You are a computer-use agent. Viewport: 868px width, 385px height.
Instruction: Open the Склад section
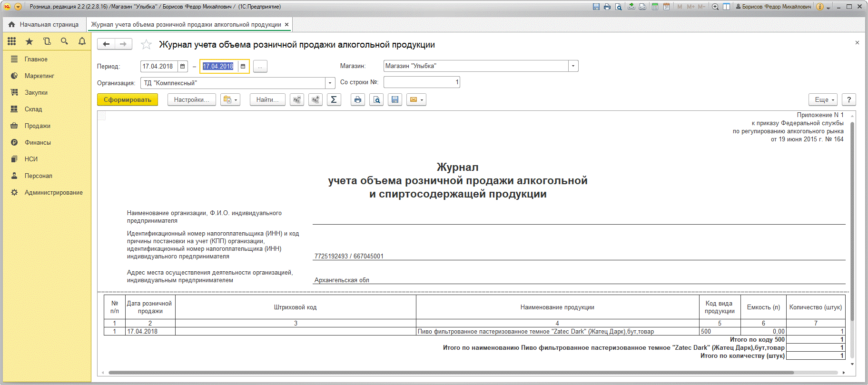point(47,109)
